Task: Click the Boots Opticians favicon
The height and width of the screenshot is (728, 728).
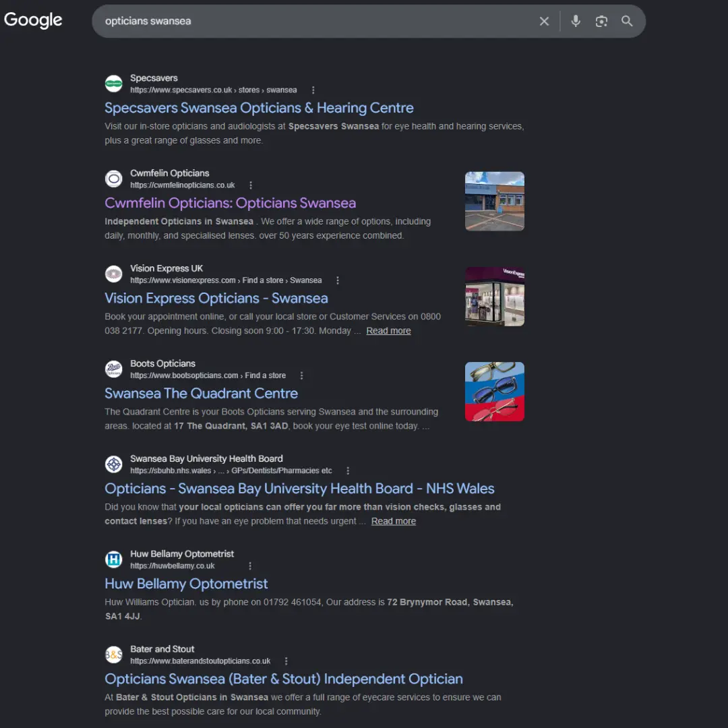Action: click(x=114, y=369)
